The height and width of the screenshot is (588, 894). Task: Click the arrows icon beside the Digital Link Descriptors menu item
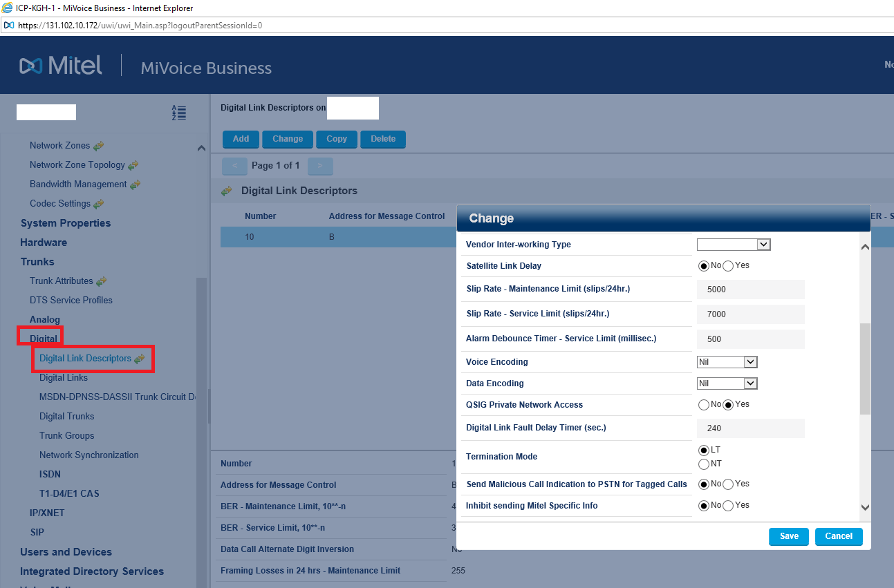140,359
